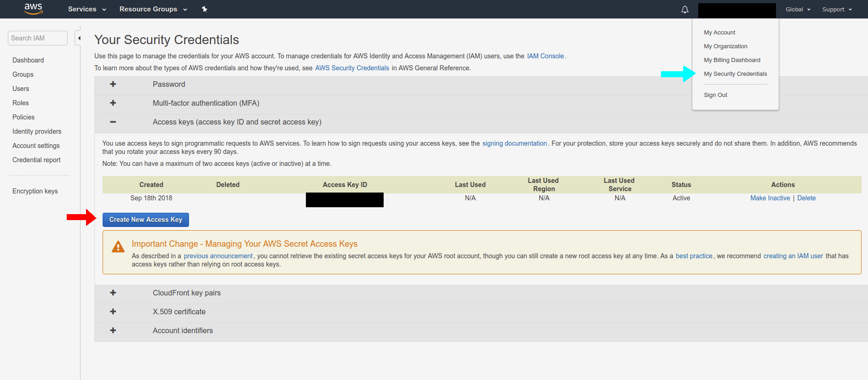Screen dimensions: 868x380
Task: Open Policies in the sidebar
Action: point(23,117)
